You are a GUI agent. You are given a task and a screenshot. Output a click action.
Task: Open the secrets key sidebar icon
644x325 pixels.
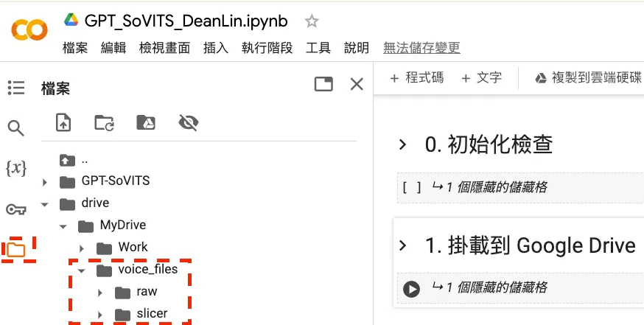pos(16,209)
